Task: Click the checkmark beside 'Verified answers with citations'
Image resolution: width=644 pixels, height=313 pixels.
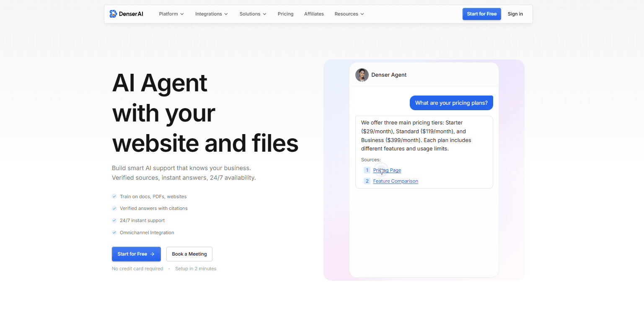Action: [114, 208]
